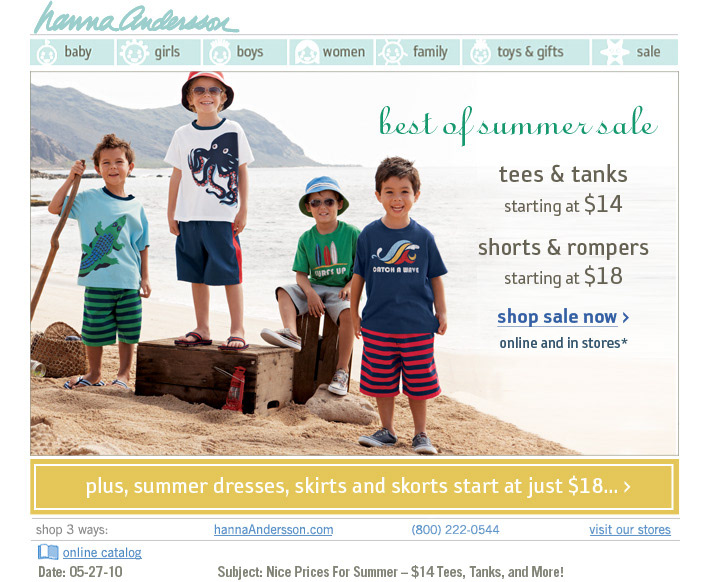
Task: Click the girls face icon
Action: pyautogui.click(x=134, y=52)
